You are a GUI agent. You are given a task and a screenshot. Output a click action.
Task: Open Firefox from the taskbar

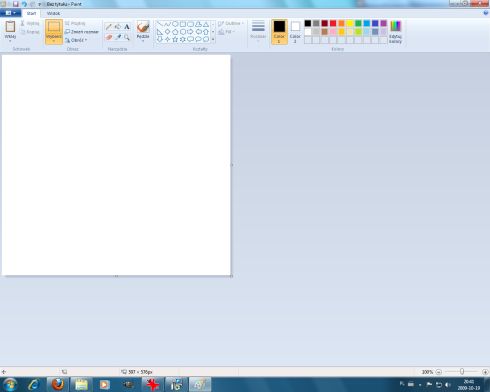pos(58,385)
